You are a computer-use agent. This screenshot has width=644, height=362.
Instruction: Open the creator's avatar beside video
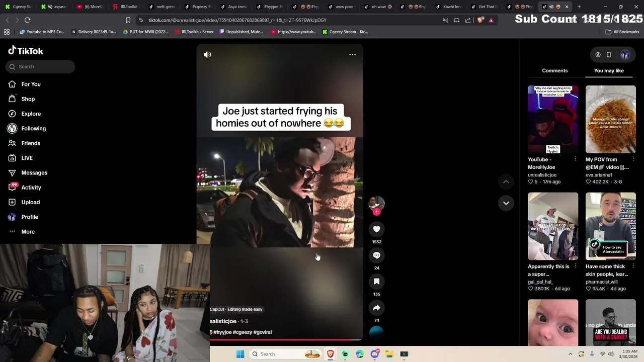pos(376,203)
